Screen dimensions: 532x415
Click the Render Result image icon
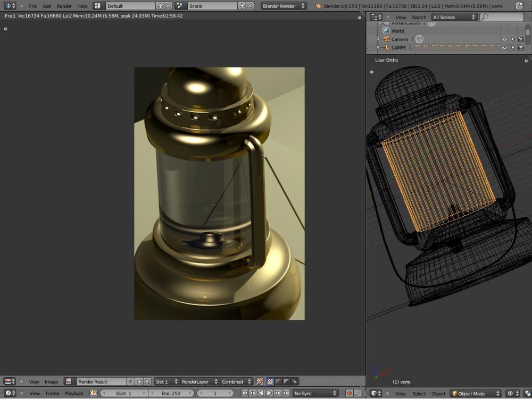tap(69, 382)
